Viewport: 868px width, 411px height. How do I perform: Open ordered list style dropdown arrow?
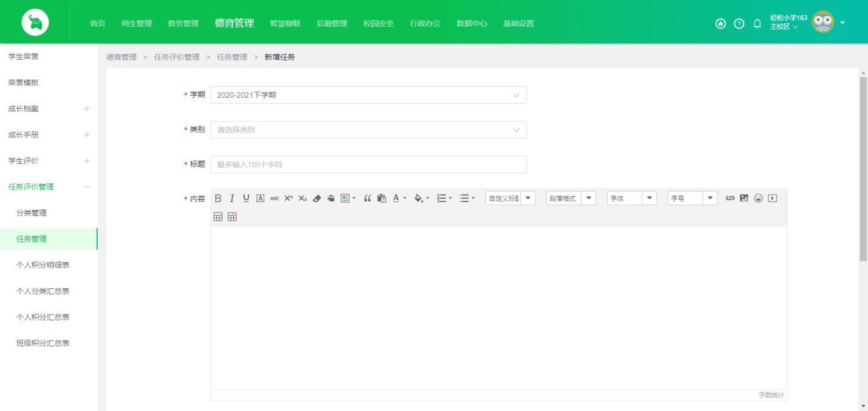450,198
